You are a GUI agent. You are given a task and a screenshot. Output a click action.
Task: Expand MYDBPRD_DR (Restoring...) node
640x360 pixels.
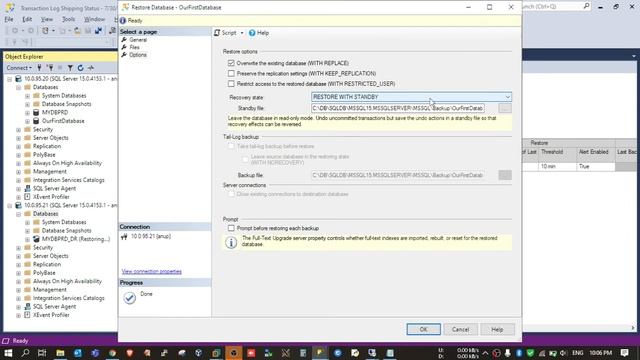[x=27, y=239]
